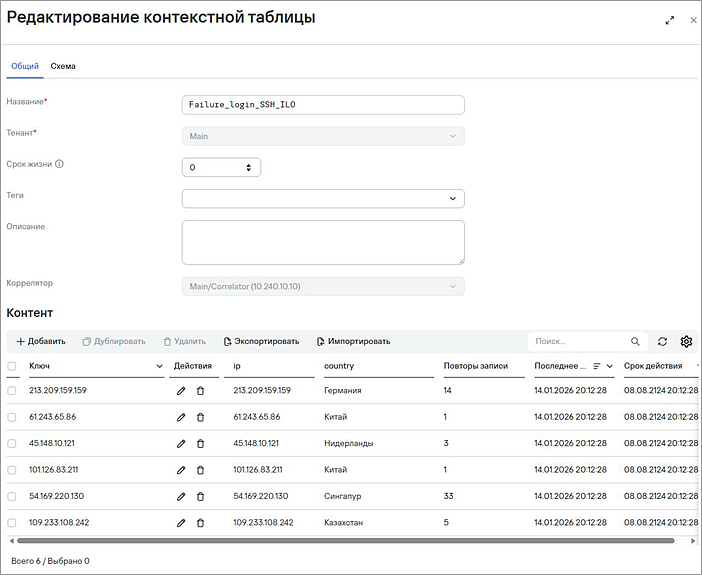
Task: Tick checkbox for row 213.209.159.159
Action: click(12, 391)
